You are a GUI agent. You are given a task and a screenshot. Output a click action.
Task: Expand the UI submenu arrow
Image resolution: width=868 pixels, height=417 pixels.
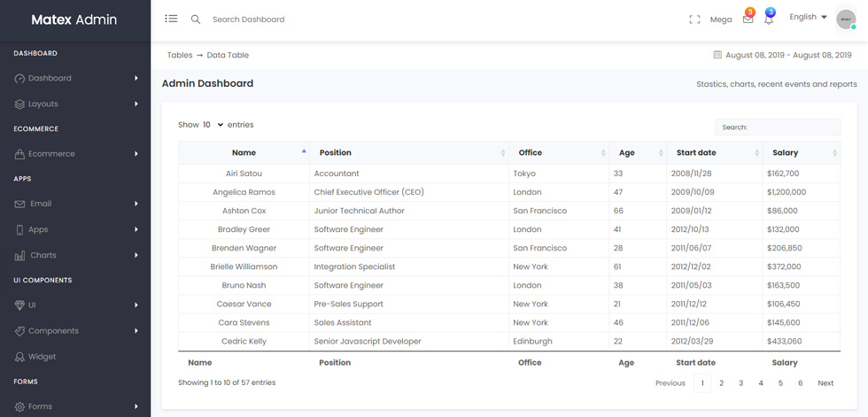(x=136, y=305)
